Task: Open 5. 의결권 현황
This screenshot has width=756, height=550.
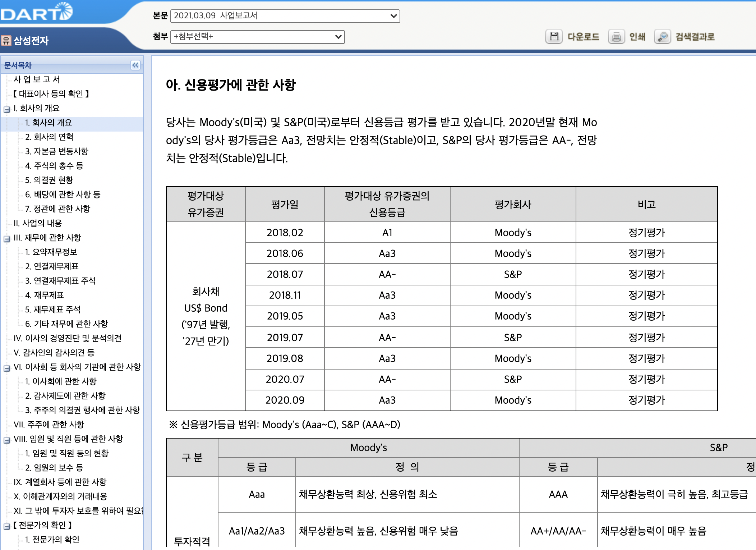Action: [x=49, y=180]
